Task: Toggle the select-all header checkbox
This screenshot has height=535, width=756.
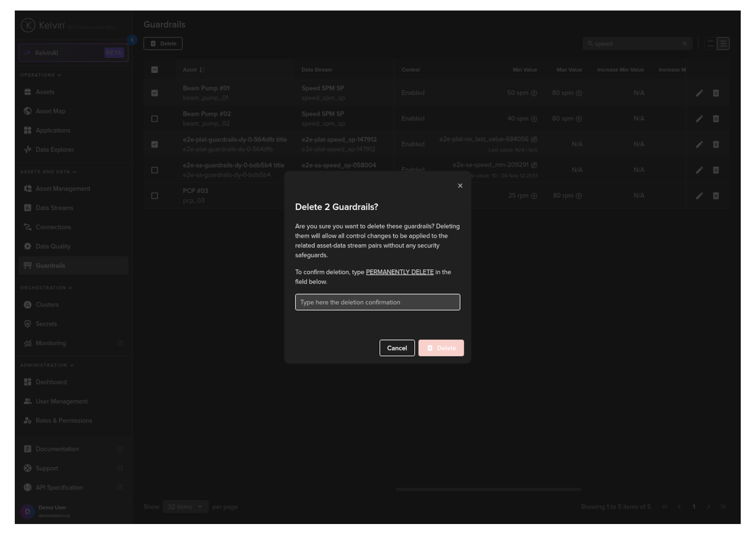Action: (x=155, y=70)
